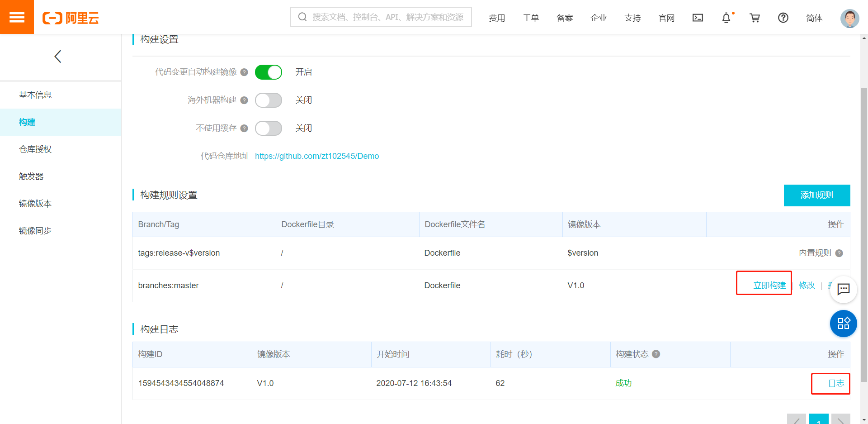Click the Dockerfile目录 column header
Viewport: 868px width, 424px height.
point(348,224)
